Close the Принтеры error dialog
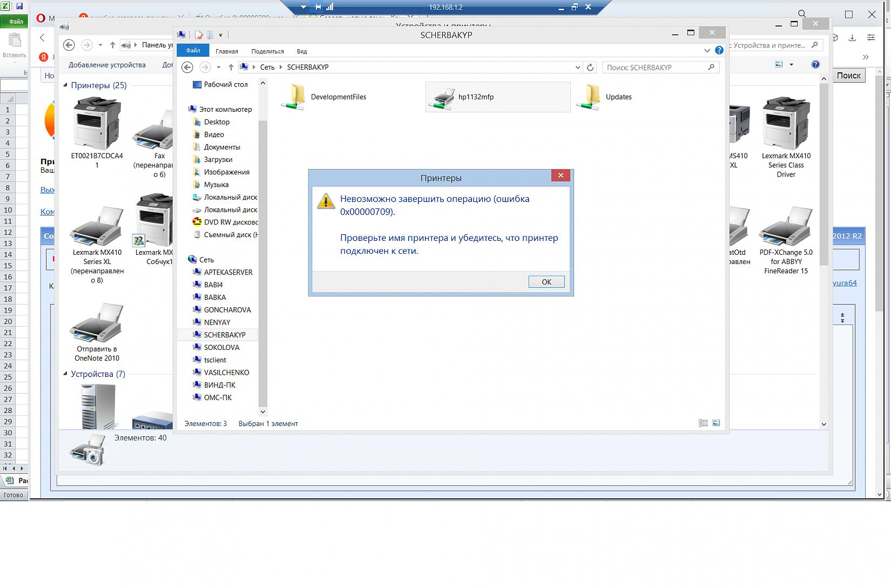The height and width of the screenshot is (588, 891). coord(561,175)
